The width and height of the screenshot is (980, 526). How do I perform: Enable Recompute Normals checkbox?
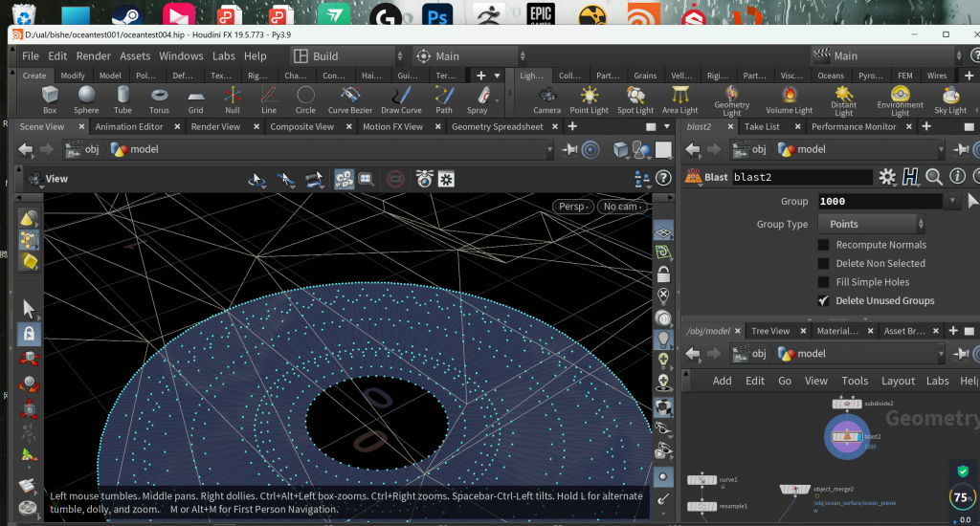point(824,245)
